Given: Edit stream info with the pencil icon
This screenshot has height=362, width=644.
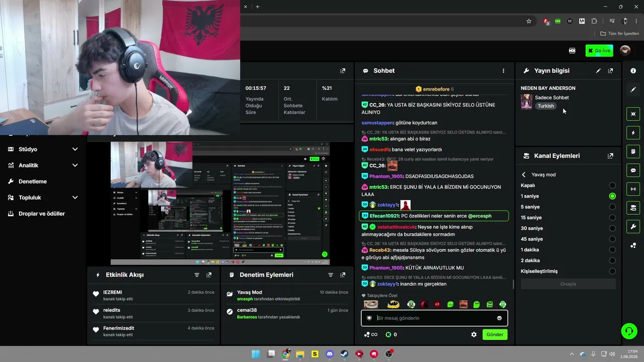Looking at the screenshot, I should pos(598,71).
